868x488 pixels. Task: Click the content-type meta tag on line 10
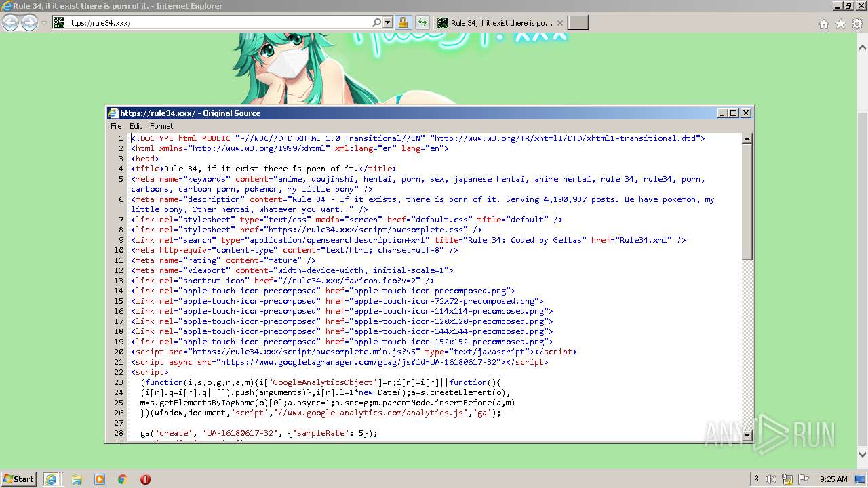pos(294,250)
